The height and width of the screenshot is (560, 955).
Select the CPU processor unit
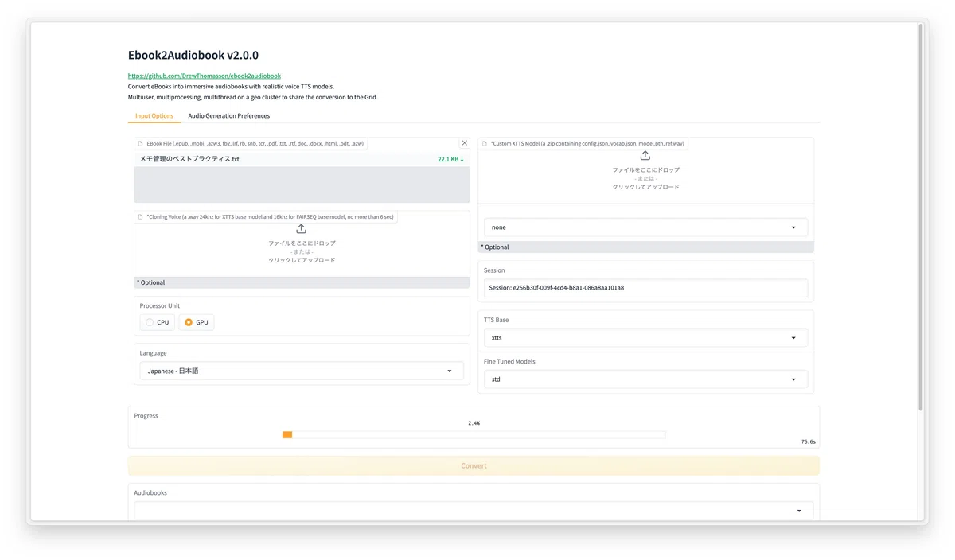pos(157,322)
